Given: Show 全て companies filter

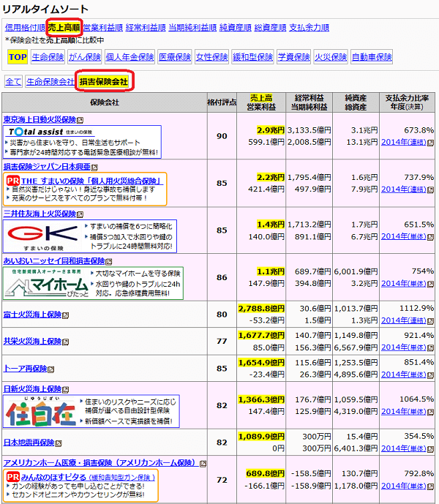Looking at the screenshot, I should [13, 82].
